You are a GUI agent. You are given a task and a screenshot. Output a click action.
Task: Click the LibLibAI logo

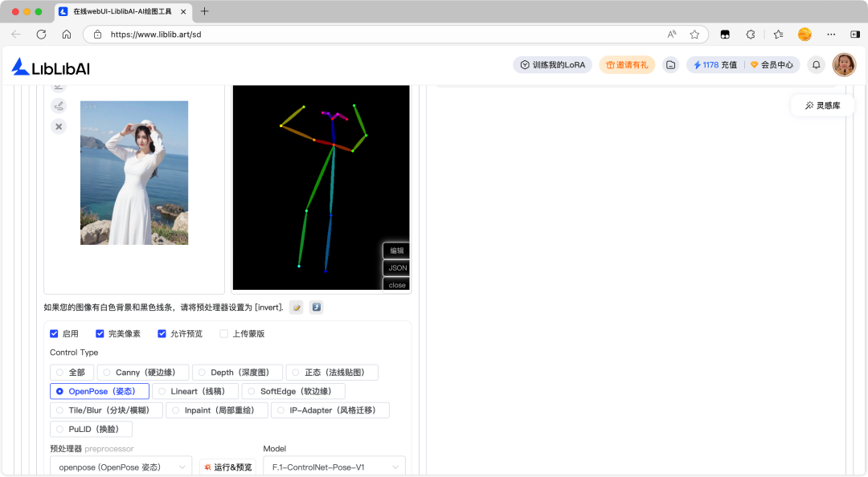[x=51, y=67]
